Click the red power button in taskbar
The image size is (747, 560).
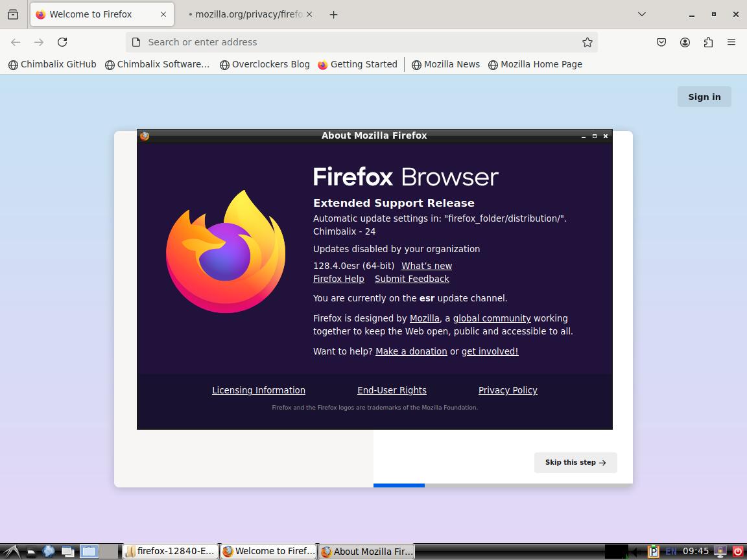[737, 552]
